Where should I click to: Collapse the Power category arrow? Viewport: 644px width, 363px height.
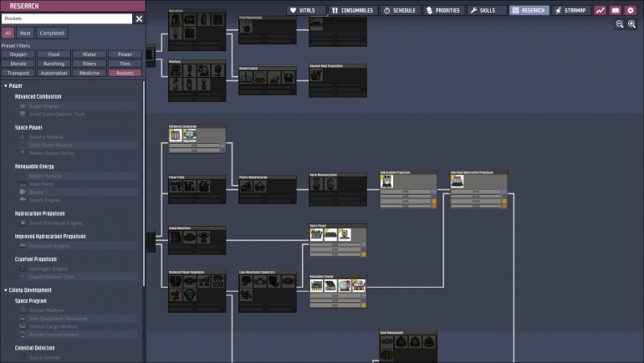click(5, 86)
